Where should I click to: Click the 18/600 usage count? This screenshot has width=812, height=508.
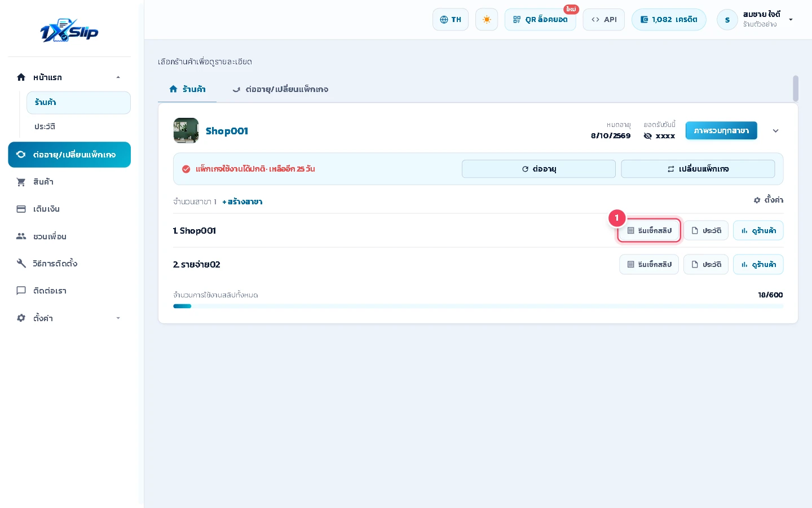click(x=770, y=295)
